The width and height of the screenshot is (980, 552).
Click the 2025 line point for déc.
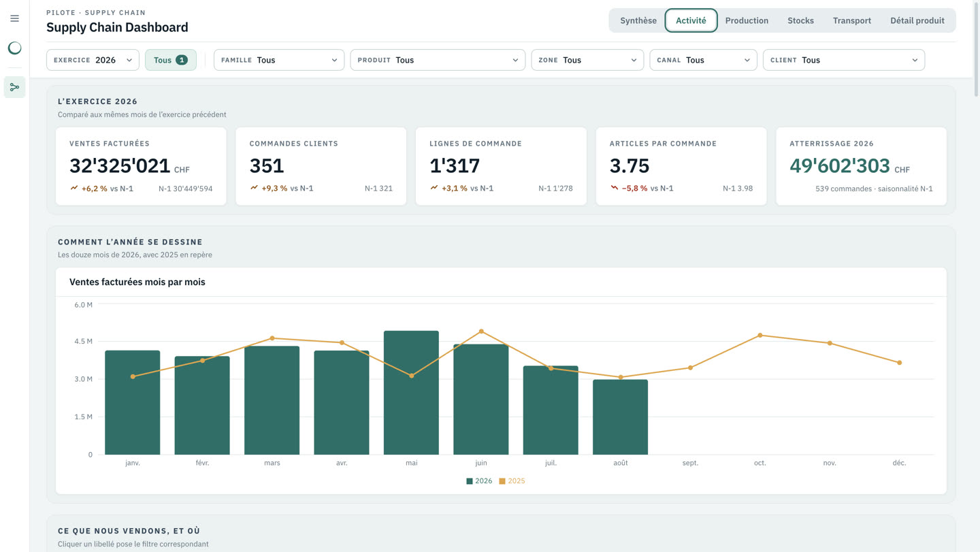pos(900,363)
